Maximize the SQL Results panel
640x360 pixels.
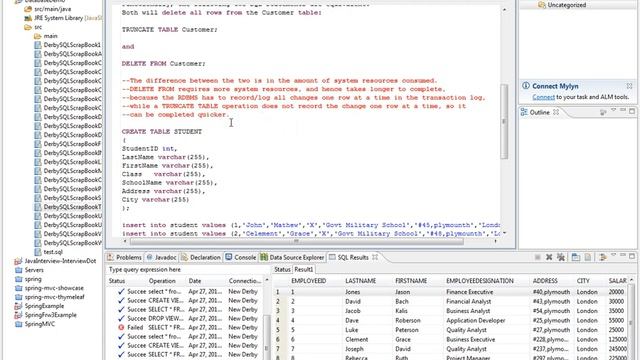(632, 256)
